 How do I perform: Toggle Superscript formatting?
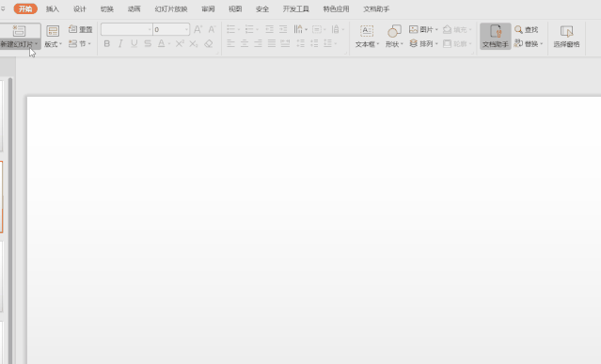click(180, 43)
